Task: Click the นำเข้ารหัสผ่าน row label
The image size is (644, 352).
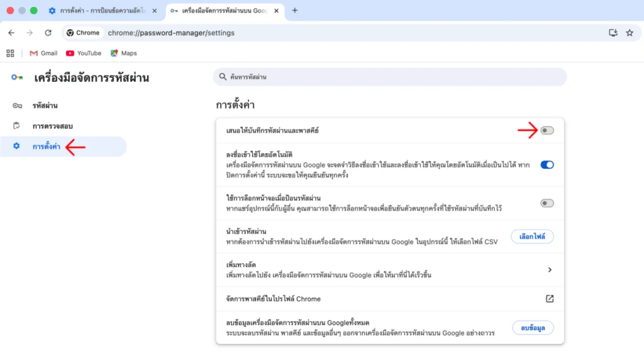Action: (x=246, y=232)
